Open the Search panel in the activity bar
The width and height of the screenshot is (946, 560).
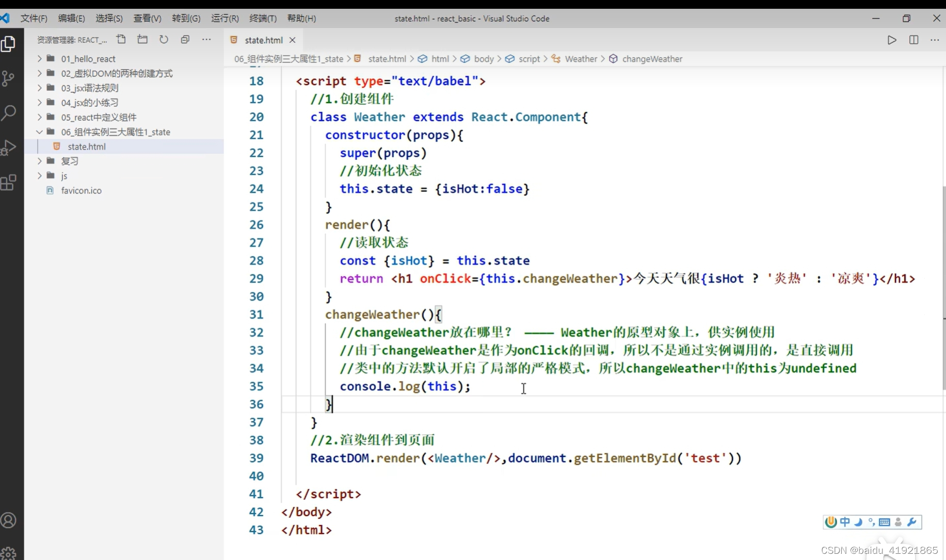click(x=9, y=112)
